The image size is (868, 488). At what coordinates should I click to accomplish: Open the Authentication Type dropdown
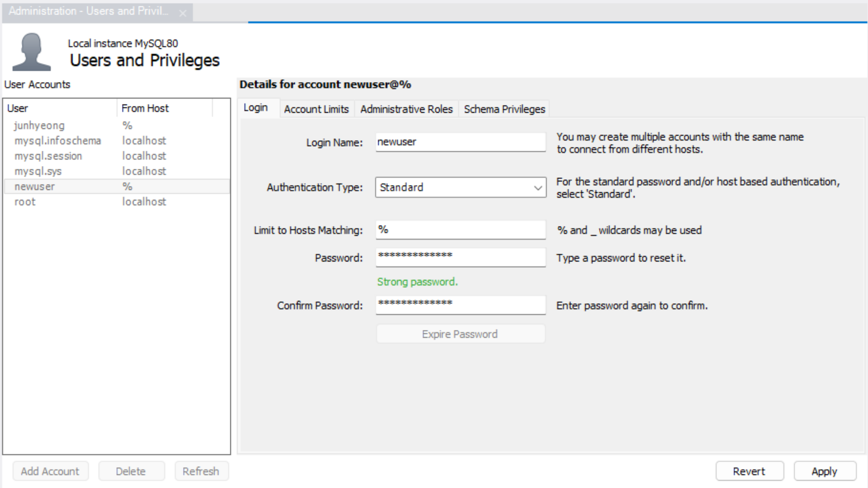click(461, 187)
